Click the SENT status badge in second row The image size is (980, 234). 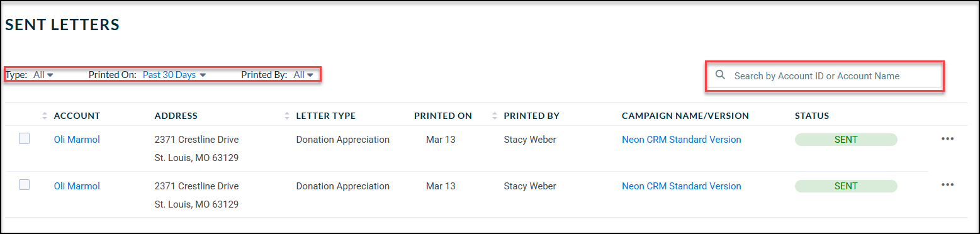click(x=846, y=186)
